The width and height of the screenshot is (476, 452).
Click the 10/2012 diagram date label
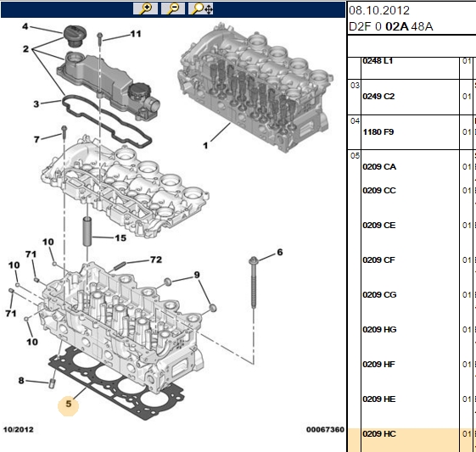pos(18,430)
